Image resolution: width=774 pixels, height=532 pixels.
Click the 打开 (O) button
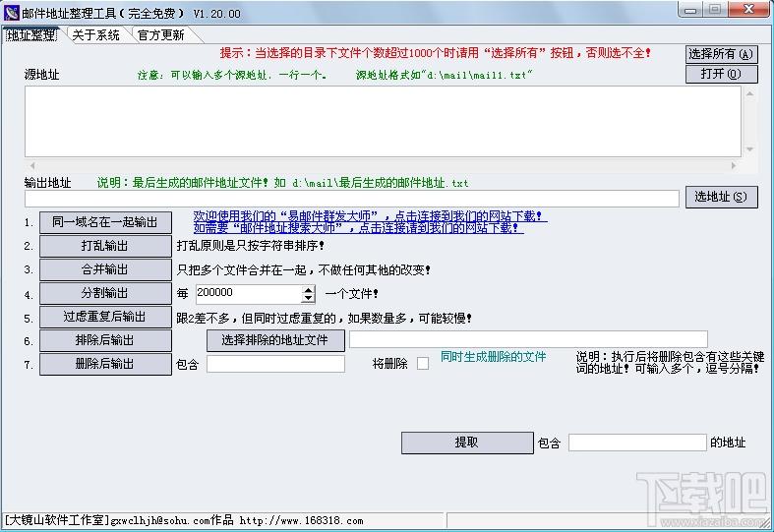point(721,74)
